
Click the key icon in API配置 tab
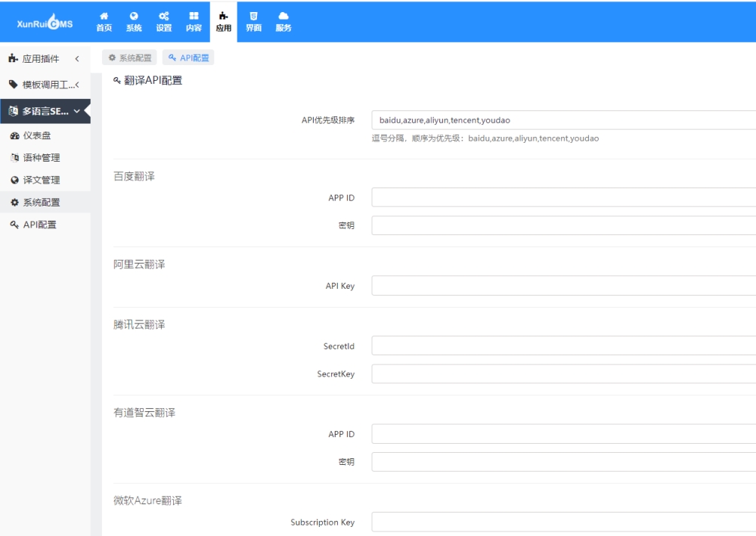click(x=172, y=58)
